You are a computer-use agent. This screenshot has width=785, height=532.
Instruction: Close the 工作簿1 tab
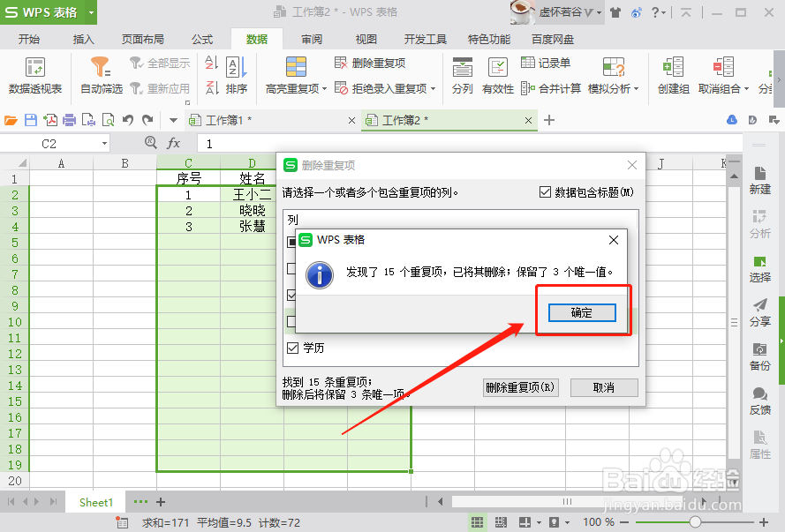351,121
